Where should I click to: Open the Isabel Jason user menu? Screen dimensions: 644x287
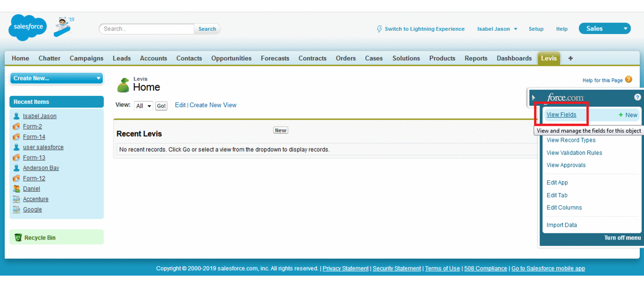[x=497, y=29]
